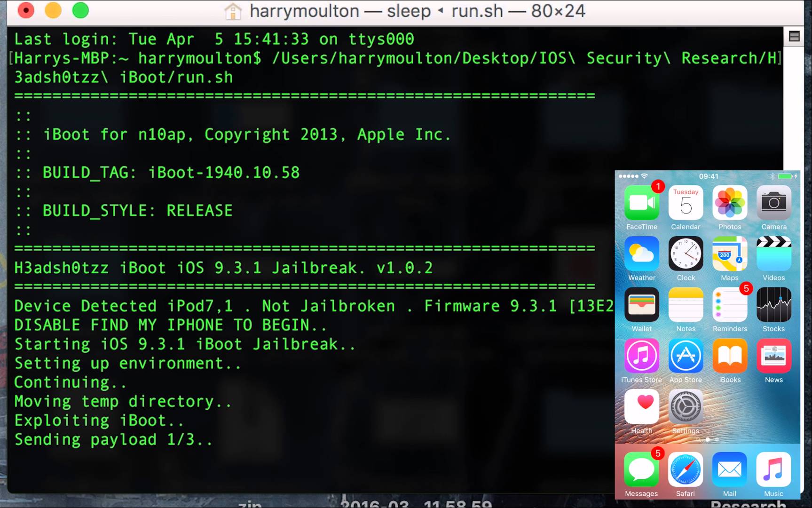The height and width of the screenshot is (508, 812).
Task: Open the Settings gear app
Action: (x=686, y=407)
